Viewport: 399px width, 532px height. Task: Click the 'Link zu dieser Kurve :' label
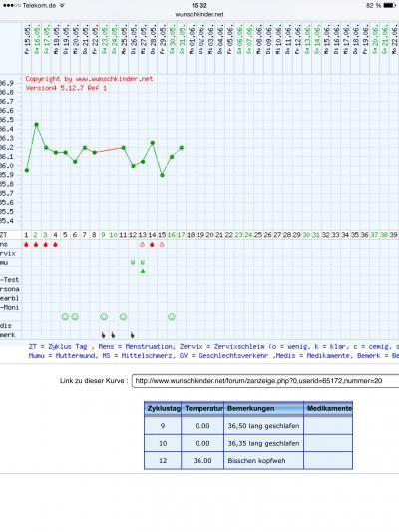tap(94, 381)
